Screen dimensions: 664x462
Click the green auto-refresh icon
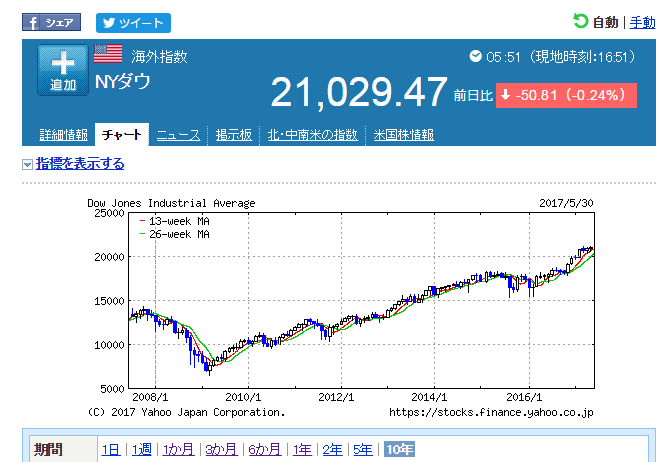(x=581, y=21)
